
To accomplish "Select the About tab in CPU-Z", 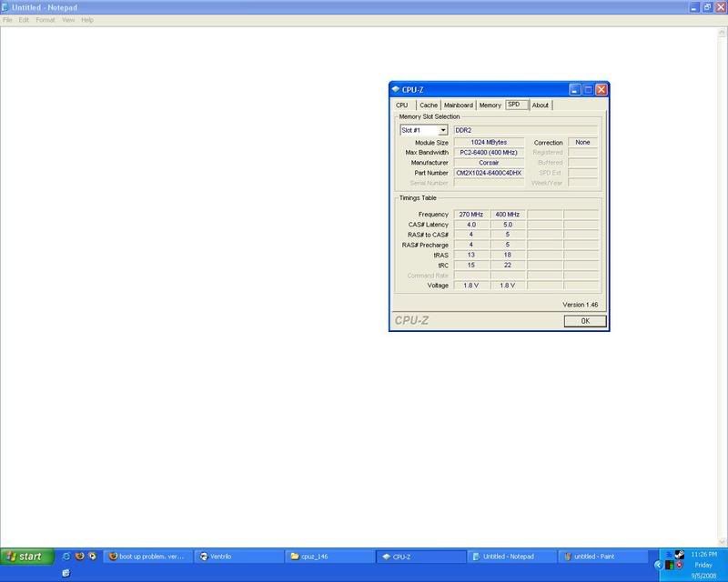I will coord(539,105).
